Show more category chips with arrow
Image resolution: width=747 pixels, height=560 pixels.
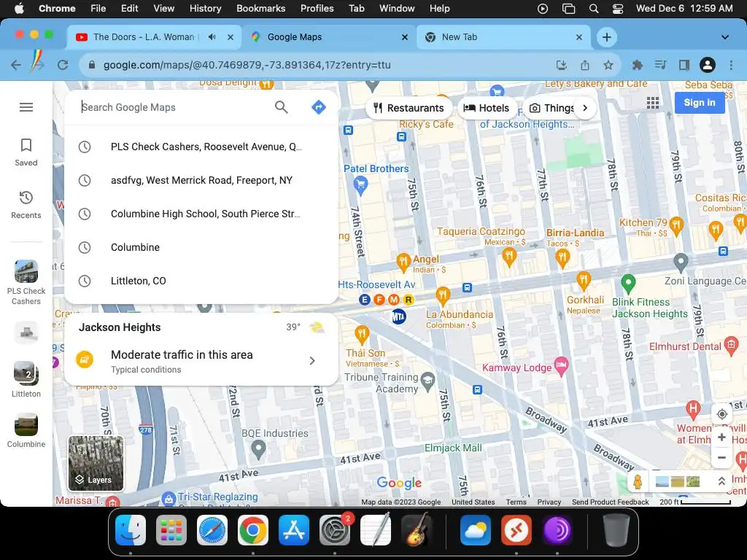click(585, 108)
